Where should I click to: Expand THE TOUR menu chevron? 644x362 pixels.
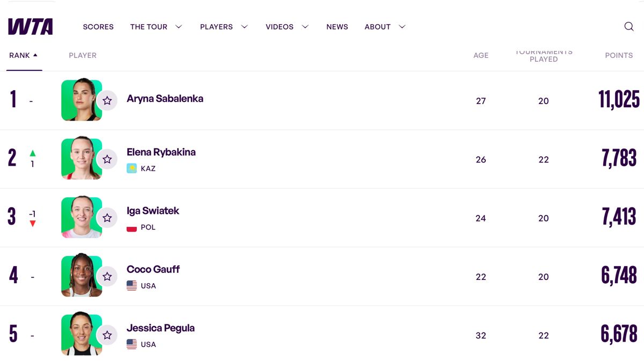pyautogui.click(x=179, y=27)
